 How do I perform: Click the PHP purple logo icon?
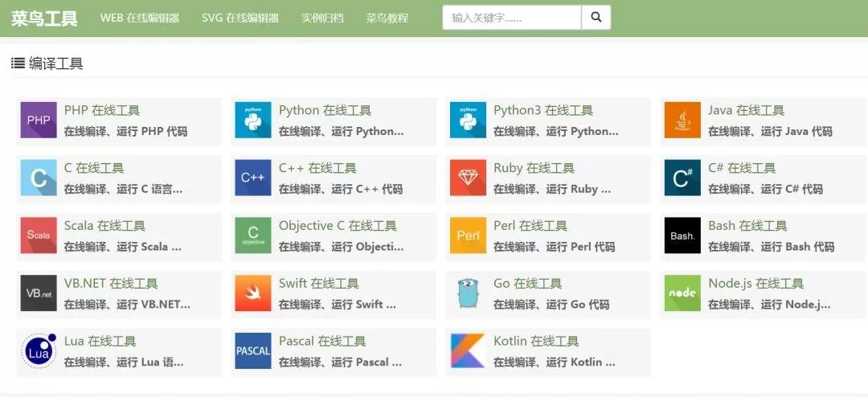(x=39, y=121)
